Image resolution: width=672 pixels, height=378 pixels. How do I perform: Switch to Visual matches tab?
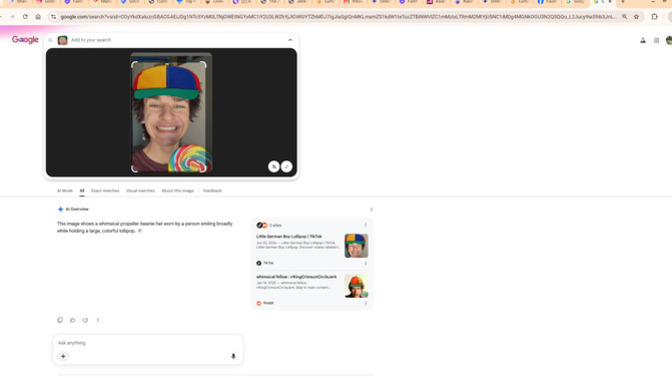(x=140, y=191)
